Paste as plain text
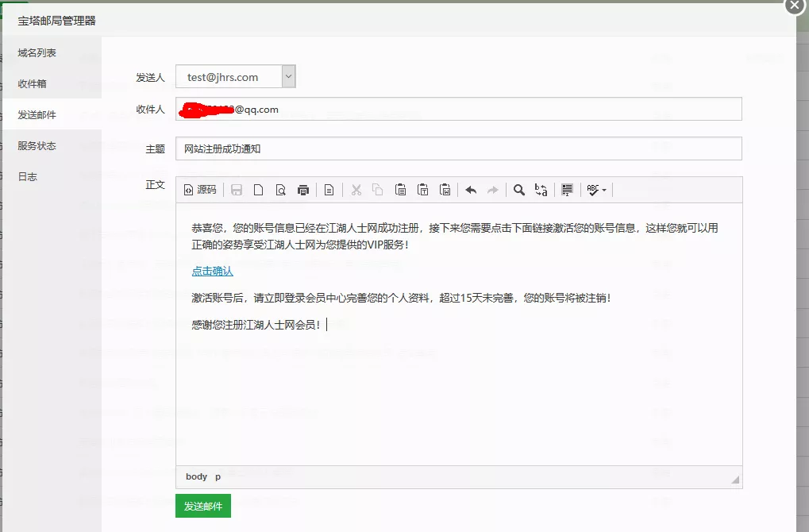This screenshot has height=532, width=809. click(x=423, y=189)
